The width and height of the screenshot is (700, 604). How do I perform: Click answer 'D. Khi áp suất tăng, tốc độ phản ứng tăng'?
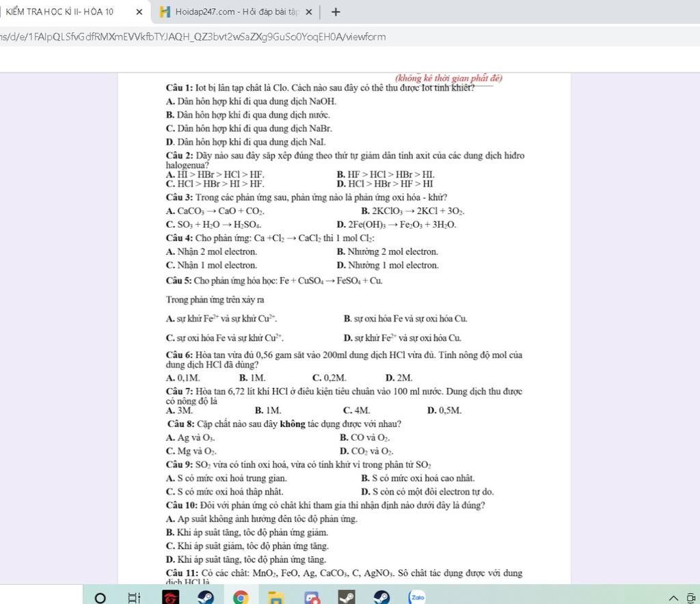pyautogui.click(x=246, y=560)
